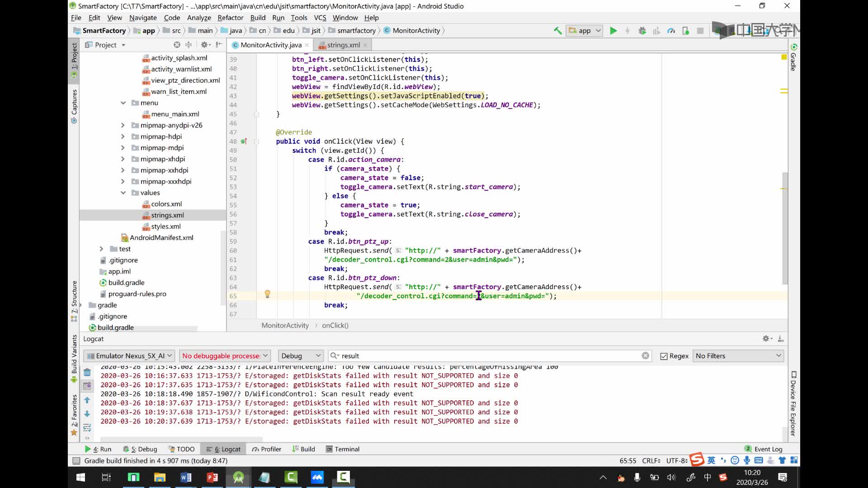Click the Up the stack trace arrow

point(87,400)
